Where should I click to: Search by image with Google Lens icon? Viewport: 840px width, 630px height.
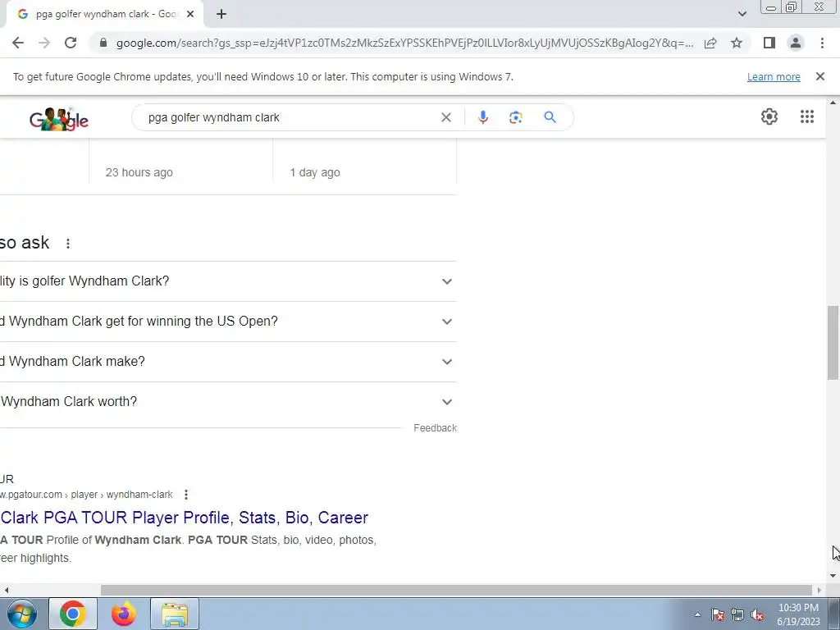pos(515,117)
